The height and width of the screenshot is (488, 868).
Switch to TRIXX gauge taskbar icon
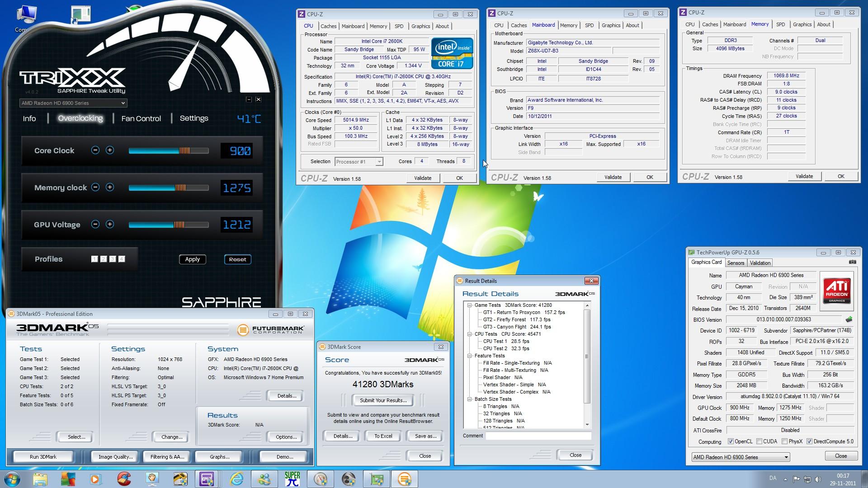tap(321, 479)
